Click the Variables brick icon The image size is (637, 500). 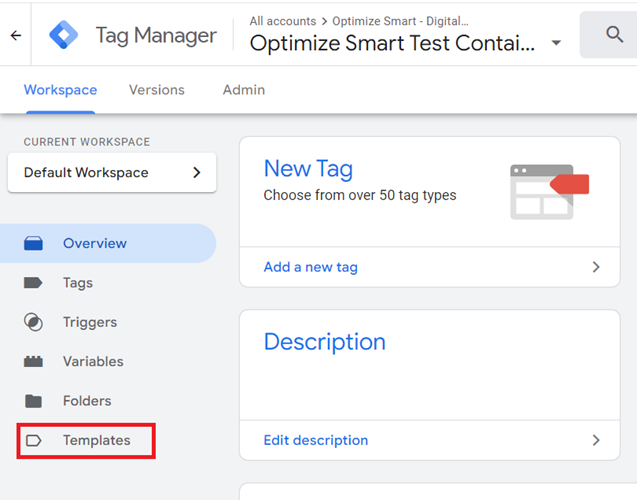tap(34, 361)
